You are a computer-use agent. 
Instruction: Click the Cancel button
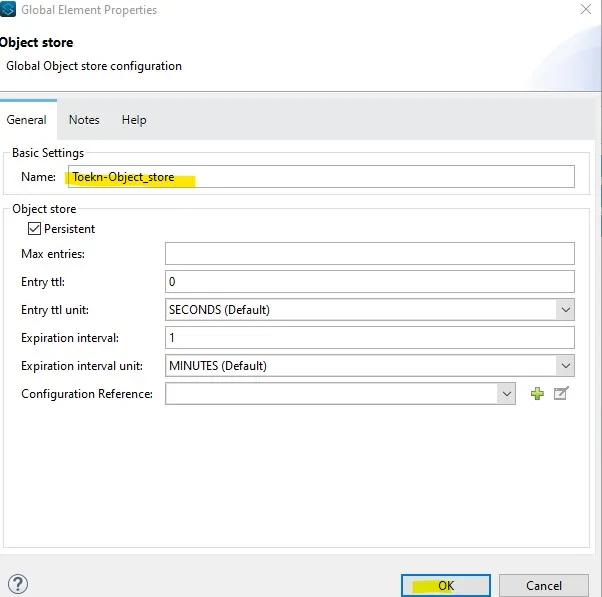[544, 585]
